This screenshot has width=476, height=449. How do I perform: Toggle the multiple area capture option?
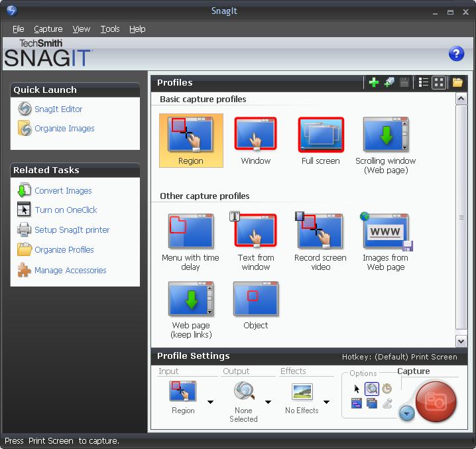click(372, 403)
